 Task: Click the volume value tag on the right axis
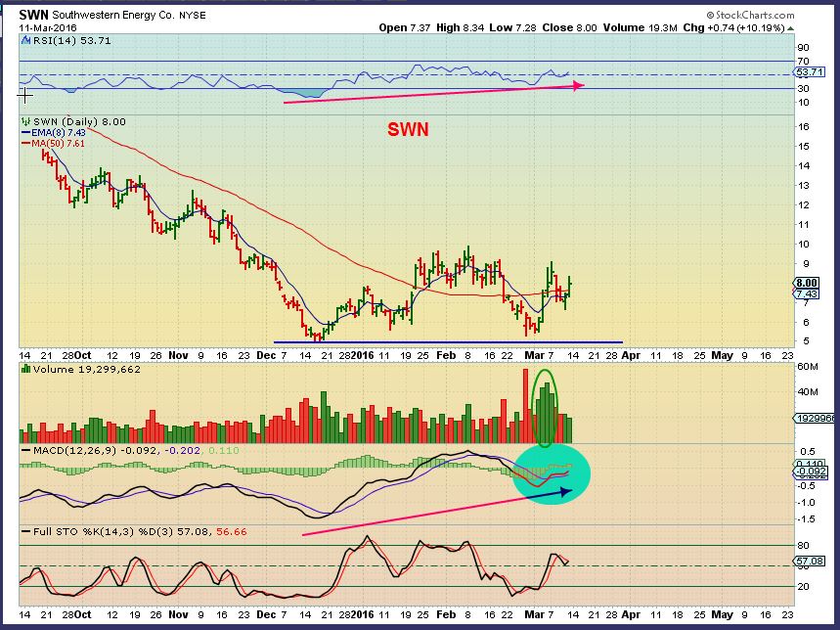point(816,418)
